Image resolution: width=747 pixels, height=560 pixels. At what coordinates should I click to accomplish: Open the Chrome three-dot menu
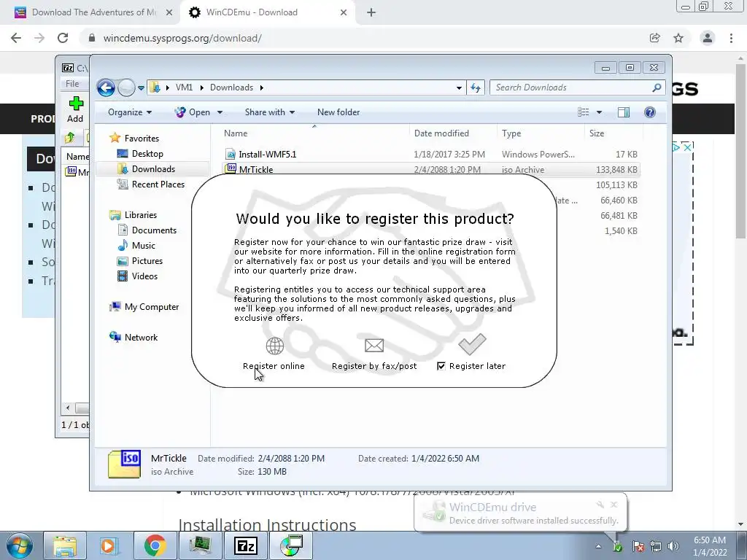point(731,38)
